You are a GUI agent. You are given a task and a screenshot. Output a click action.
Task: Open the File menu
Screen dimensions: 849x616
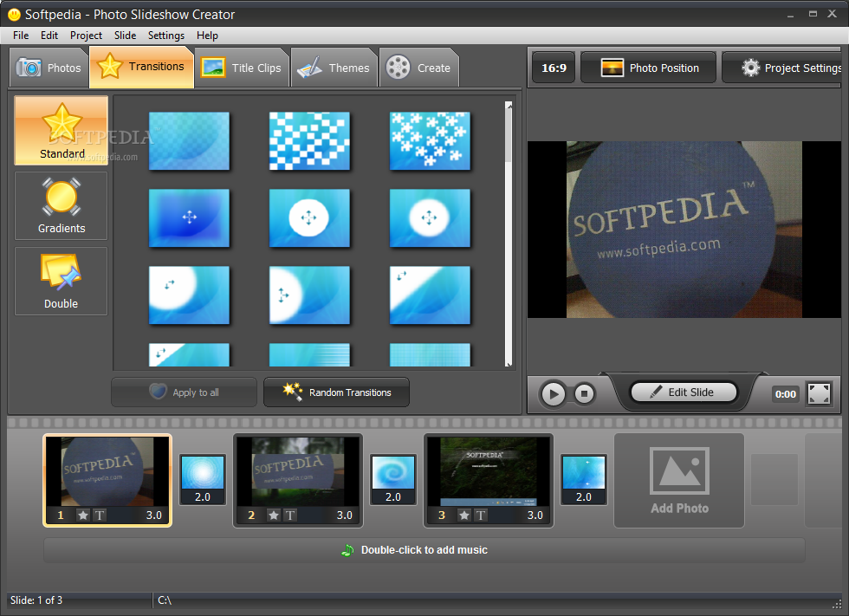[21, 36]
